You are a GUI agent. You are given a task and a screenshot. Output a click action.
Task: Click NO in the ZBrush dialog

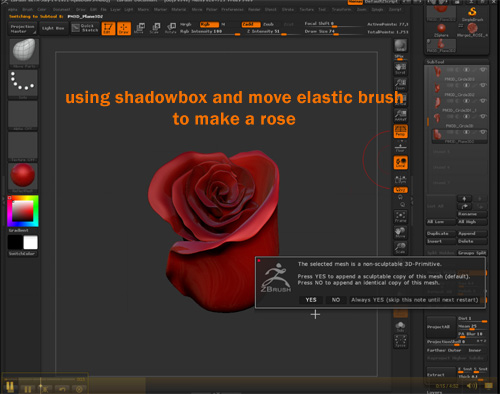click(336, 300)
